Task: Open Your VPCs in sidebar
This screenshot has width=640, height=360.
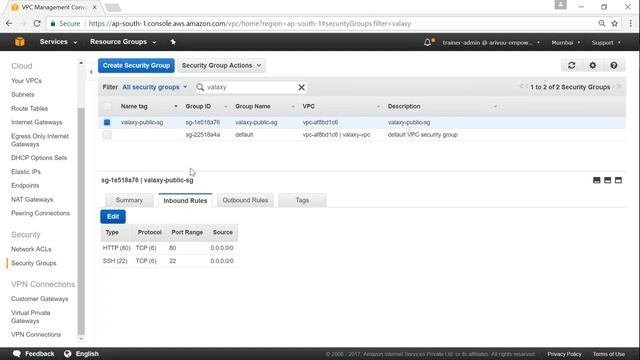Action: click(x=27, y=81)
